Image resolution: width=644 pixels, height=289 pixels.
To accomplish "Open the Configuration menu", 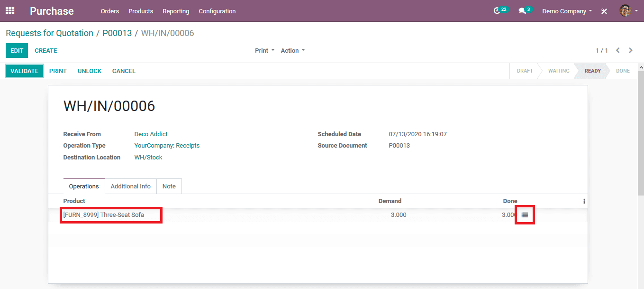I will click(217, 11).
